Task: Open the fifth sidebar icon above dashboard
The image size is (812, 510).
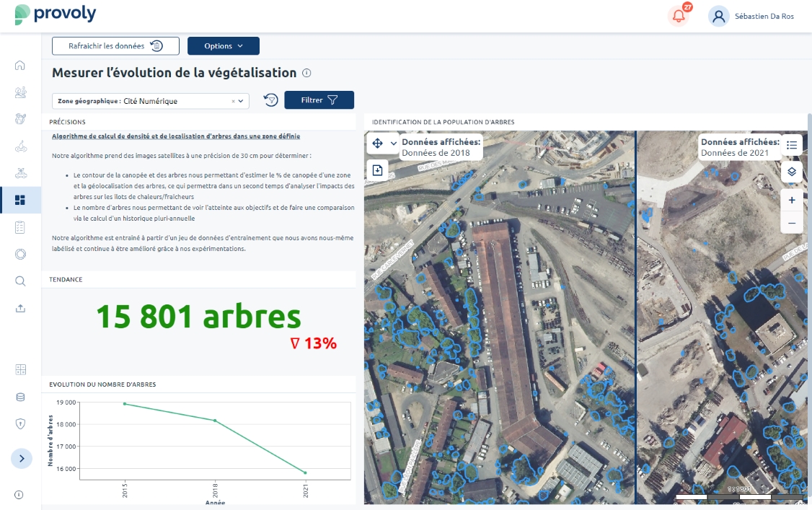Action: pyautogui.click(x=20, y=173)
